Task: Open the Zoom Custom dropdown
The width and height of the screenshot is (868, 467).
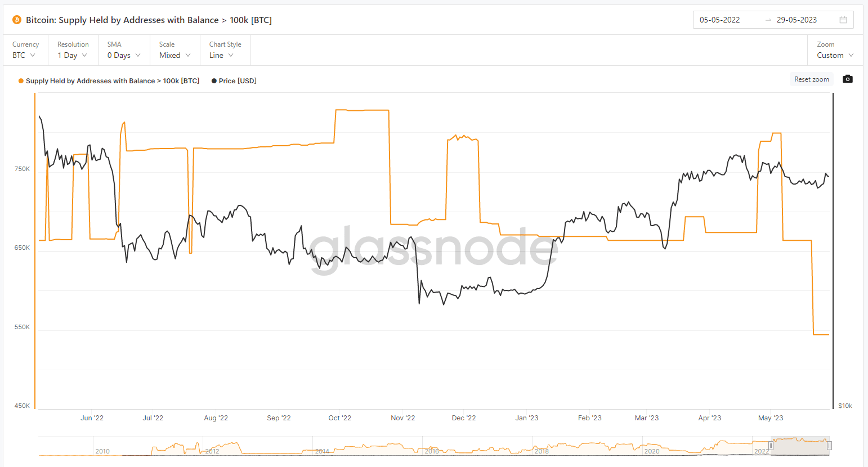Action: (x=835, y=50)
